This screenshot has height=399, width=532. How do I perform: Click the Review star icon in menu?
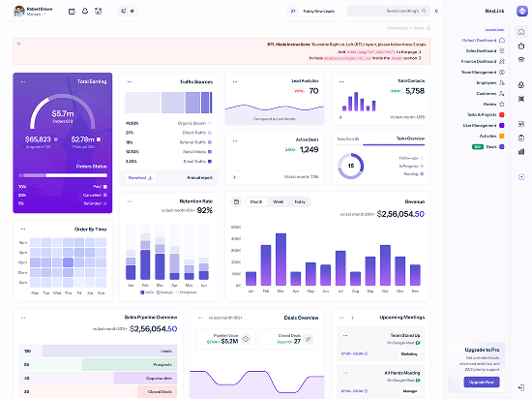pyautogui.click(x=502, y=104)
